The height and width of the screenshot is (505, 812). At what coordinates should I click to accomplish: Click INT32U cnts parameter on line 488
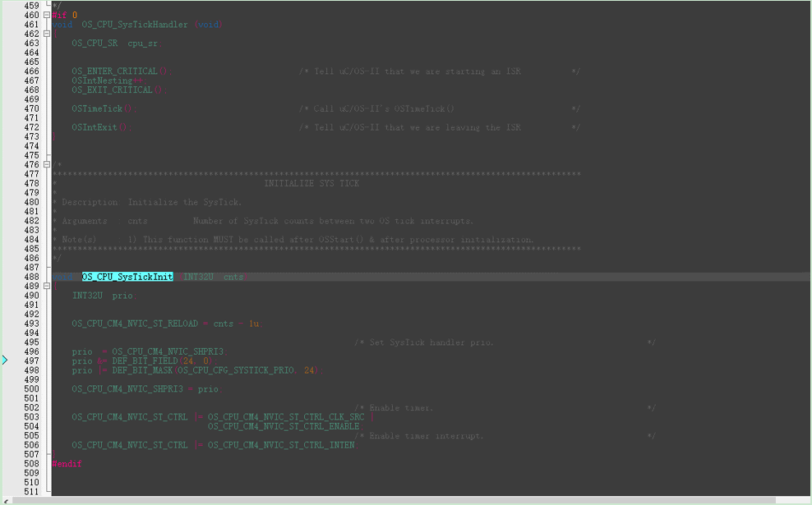pos(214,277)
